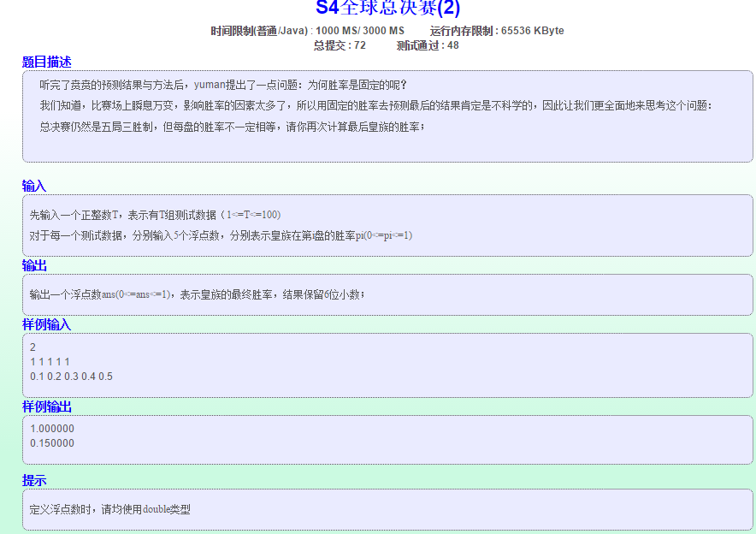This screenshot has height=534, width=756.
Task: Click the line starting "我们知道，比赛场上瞬息万变"
Action: click(x=375, y=105)
